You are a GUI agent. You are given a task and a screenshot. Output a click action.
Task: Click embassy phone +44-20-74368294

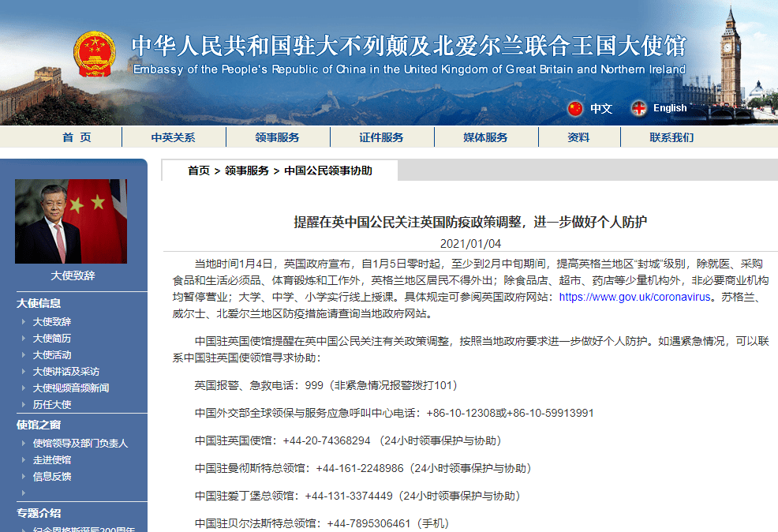[x=327, y=440]
